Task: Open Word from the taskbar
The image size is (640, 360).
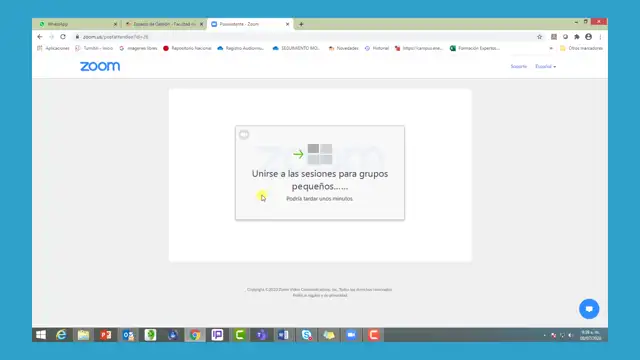Action: [284, 335]
